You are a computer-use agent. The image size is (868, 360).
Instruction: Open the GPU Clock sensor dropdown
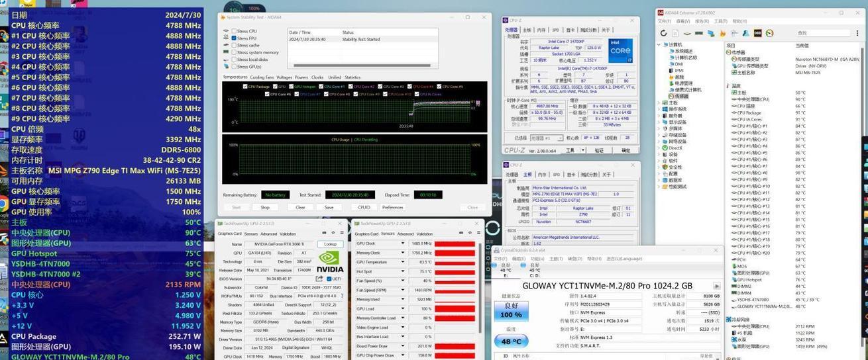(403, 244)
